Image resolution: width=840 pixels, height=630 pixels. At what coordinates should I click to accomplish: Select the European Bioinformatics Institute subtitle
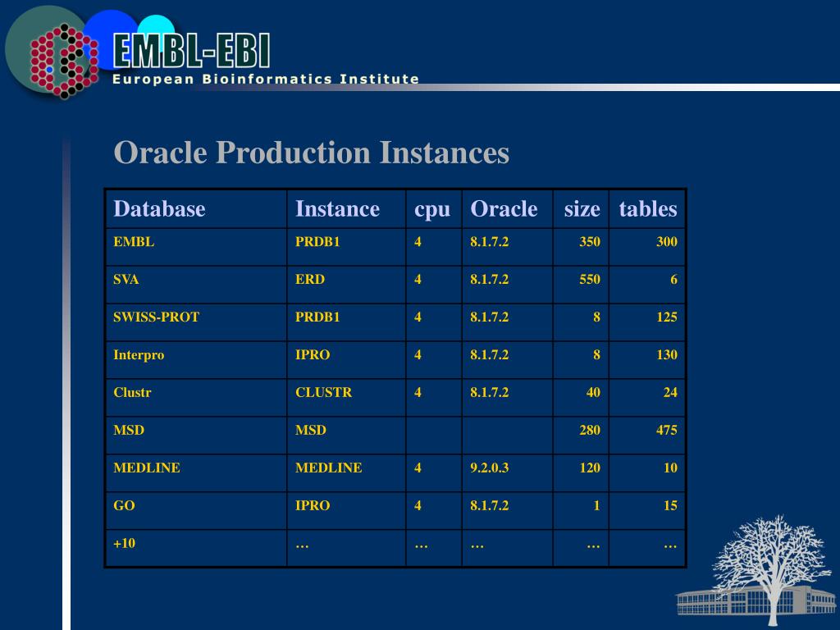[x=266, y=80]
